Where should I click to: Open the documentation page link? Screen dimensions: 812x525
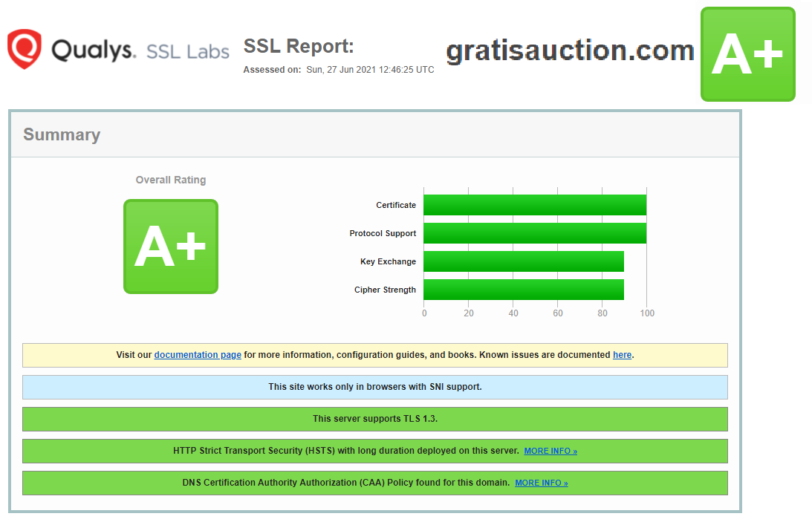(198, 355)
